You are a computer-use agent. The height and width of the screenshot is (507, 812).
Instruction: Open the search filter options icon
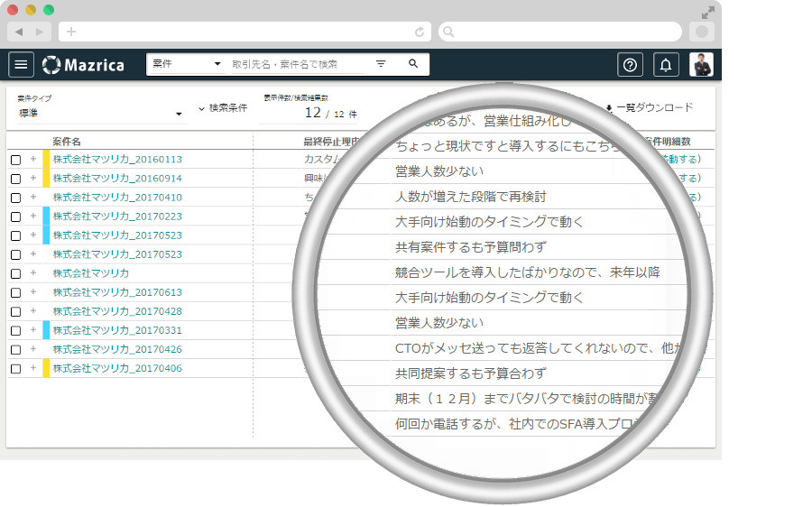pos(381,64)
